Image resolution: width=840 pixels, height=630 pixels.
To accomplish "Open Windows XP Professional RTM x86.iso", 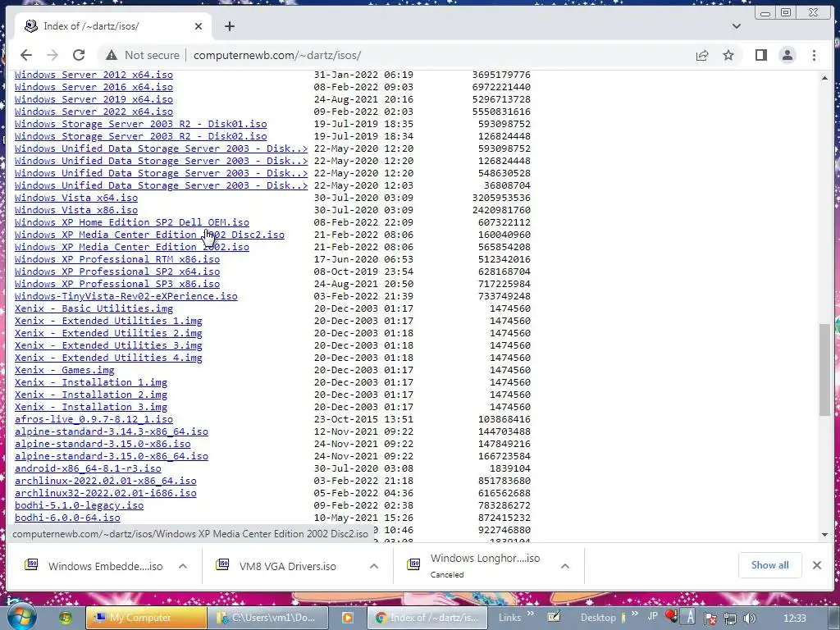I will (x=116, y=259).
